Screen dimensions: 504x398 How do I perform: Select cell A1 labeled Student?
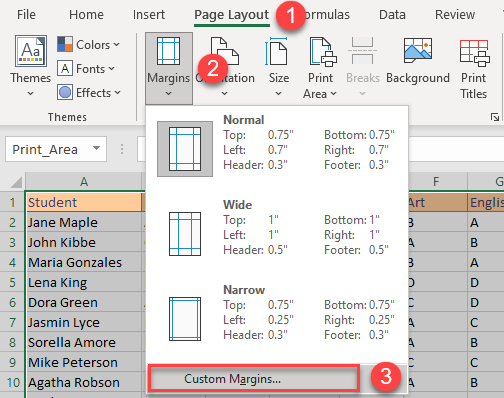(84, 202)
